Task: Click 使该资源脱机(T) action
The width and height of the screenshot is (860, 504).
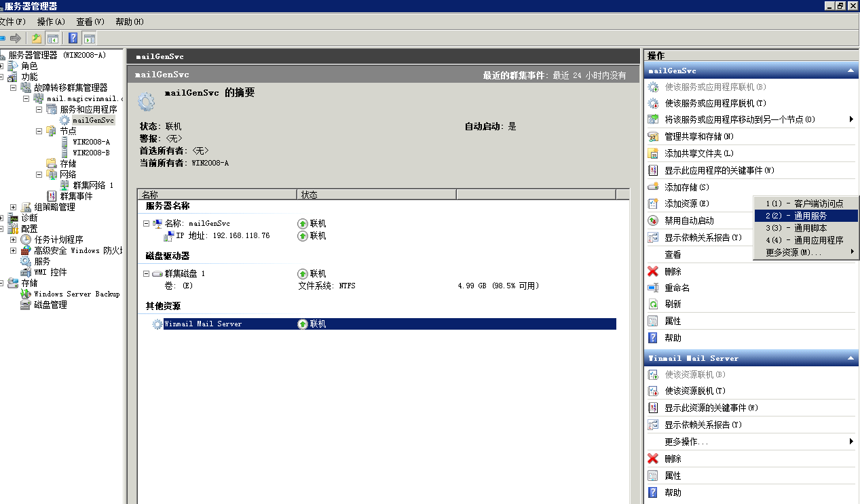Action: 695,391
